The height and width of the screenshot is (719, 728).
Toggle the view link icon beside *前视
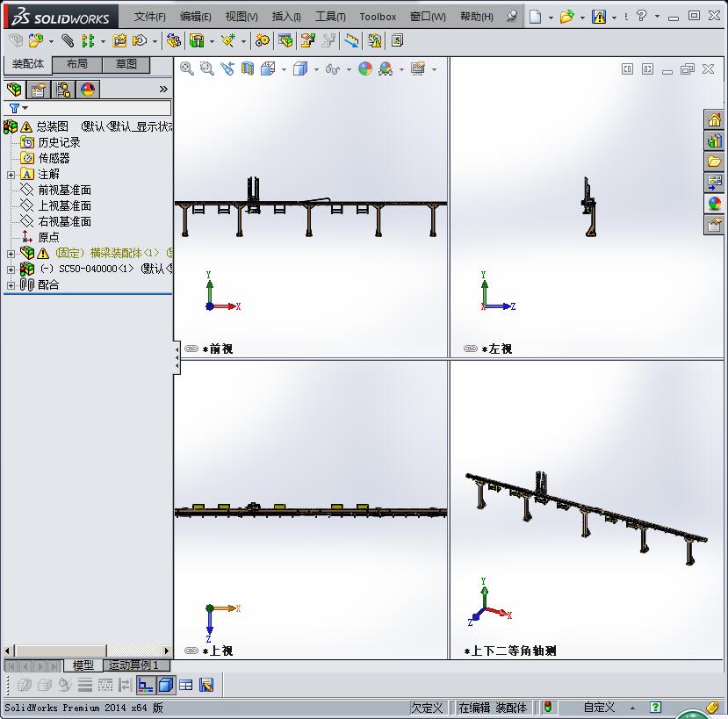191,349
